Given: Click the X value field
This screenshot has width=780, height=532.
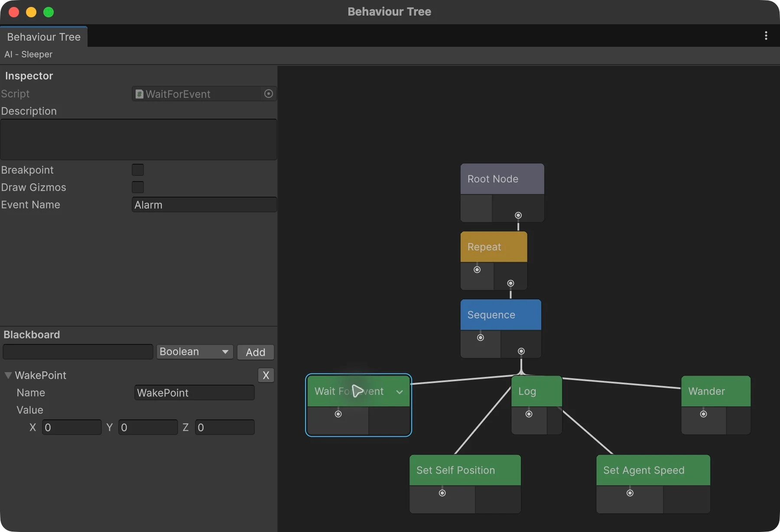Looking at the screenshot, I should pyautogui.click(x=72, y=427).
